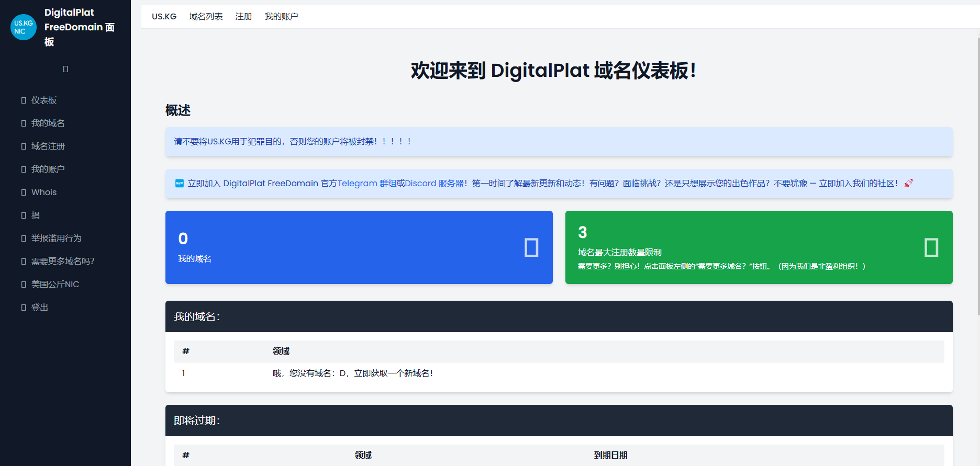Viewport: 980px width, 466px height.
Task: Go to 域名注册 in the sidebar
Action: (48, 146)
